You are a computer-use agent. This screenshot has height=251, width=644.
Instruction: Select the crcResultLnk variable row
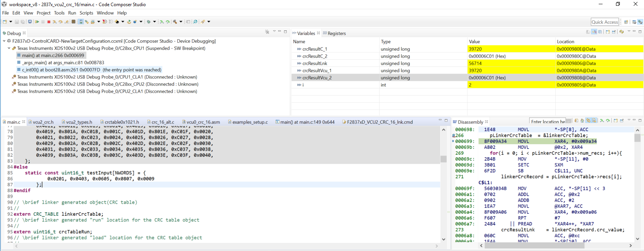tap(467, 63)
